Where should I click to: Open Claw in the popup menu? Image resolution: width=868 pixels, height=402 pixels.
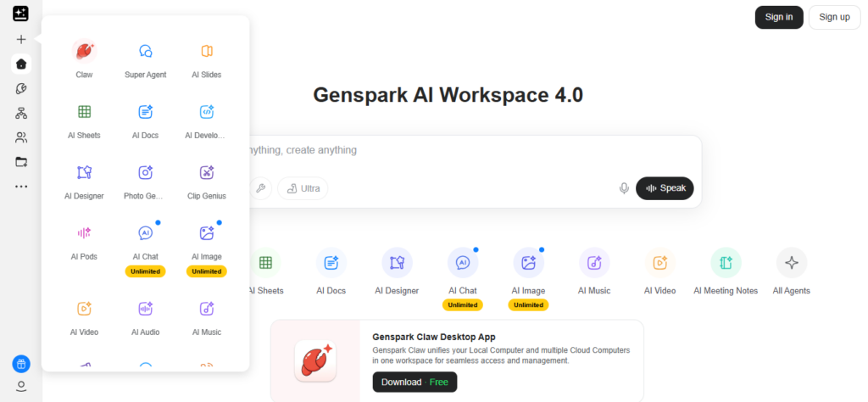(x=84, y=59)
